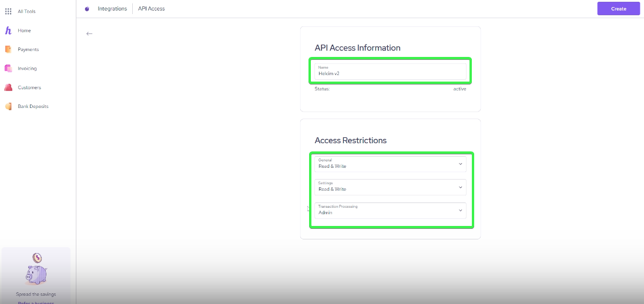
Task: Click the Refer a business link
Action: [x=36, y=302]
